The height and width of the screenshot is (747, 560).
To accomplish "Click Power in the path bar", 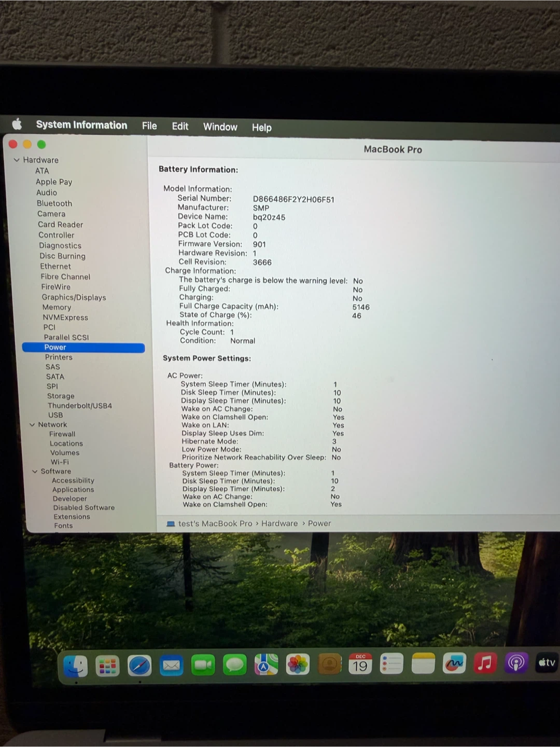I will [319, 523].
